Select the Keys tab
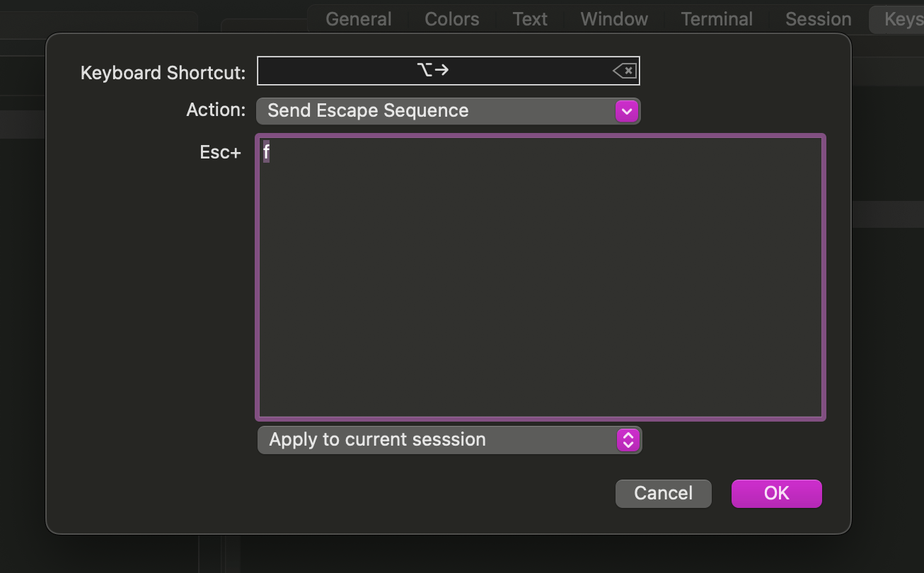Screen dimensions: 924x573 (899, 19)
